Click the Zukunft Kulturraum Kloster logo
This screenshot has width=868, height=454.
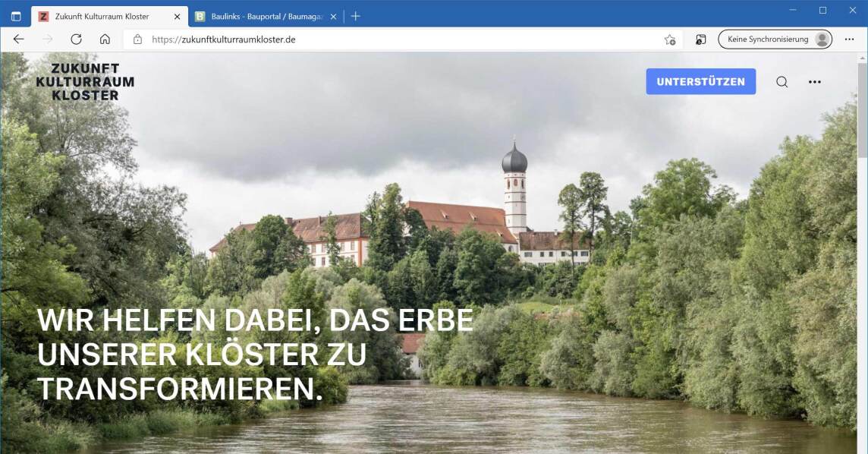[85, 82]
